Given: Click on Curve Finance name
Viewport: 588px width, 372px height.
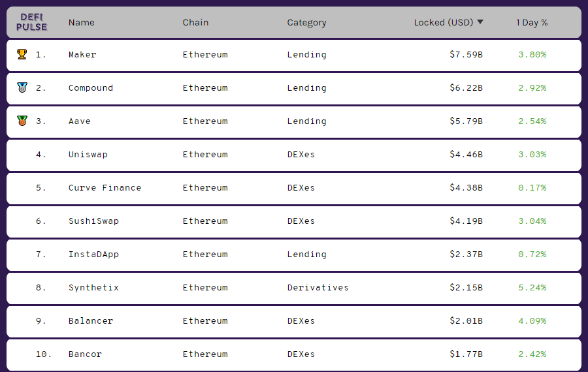Looking at the screenshot, I should [x=105, y=188].
